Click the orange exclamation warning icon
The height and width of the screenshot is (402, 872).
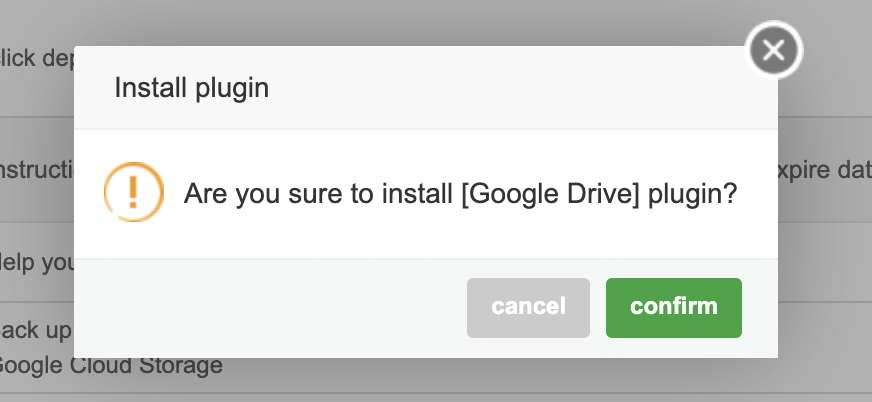pos(133,192)
